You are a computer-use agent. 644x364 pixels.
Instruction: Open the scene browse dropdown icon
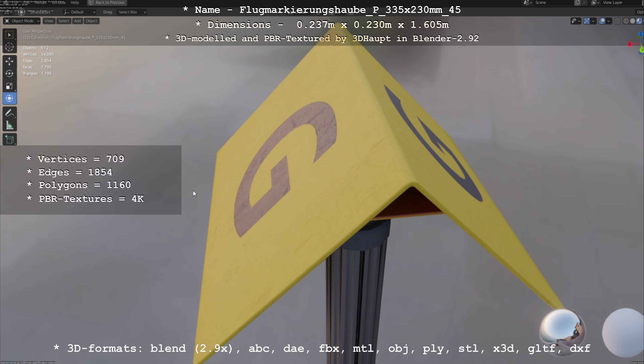pyautogui.click(x=528, y=2)
